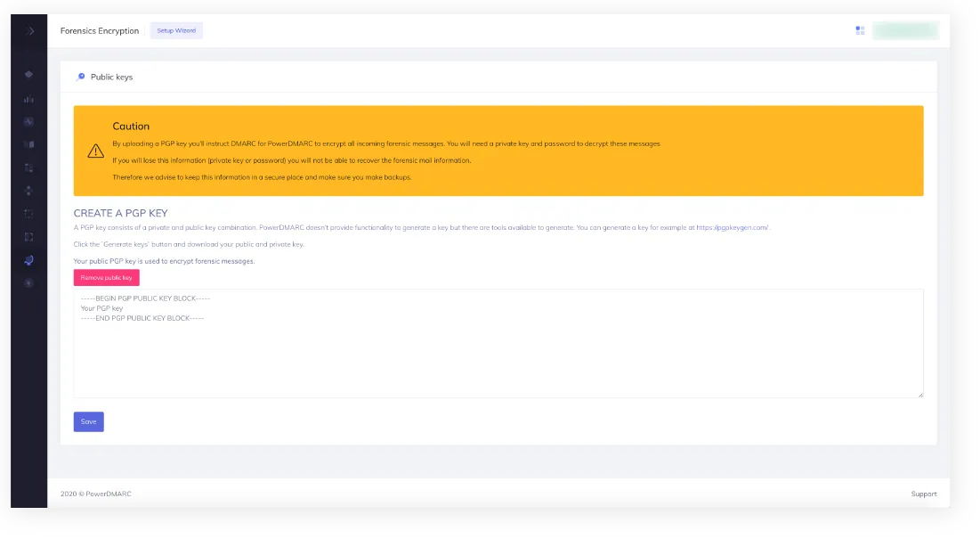This screenshot has height=539, width=980.
Task: Expand the sidebar with the double-chevron icon
Action: tap(29, 30)
